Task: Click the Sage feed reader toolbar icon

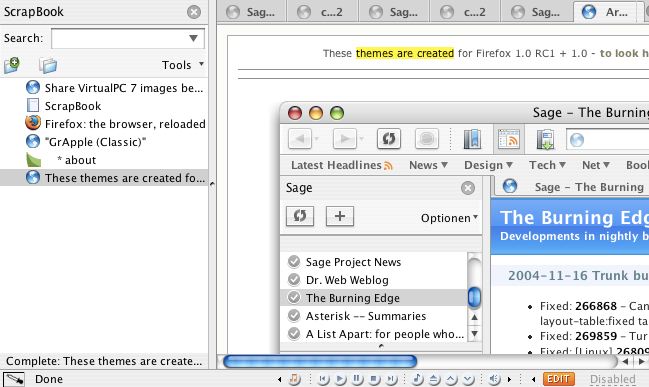Action: 509,139
